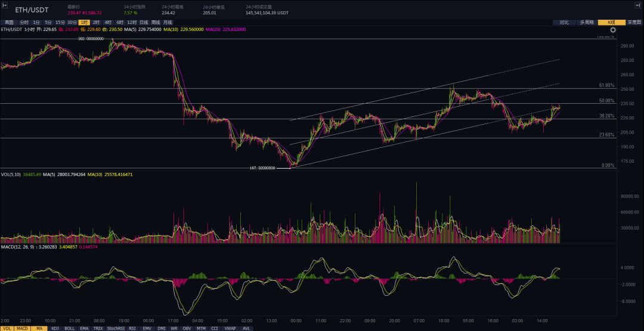Select the active 1时 interval
The width and height of the screenshot is (644, 331).
tap(85, 23)
